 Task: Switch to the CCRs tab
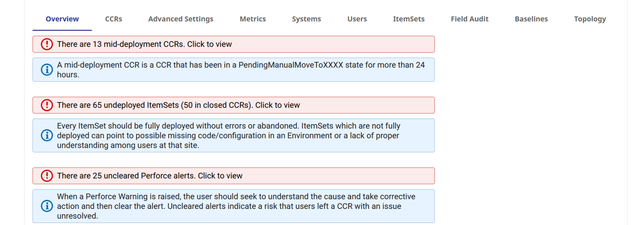point(114,19)
